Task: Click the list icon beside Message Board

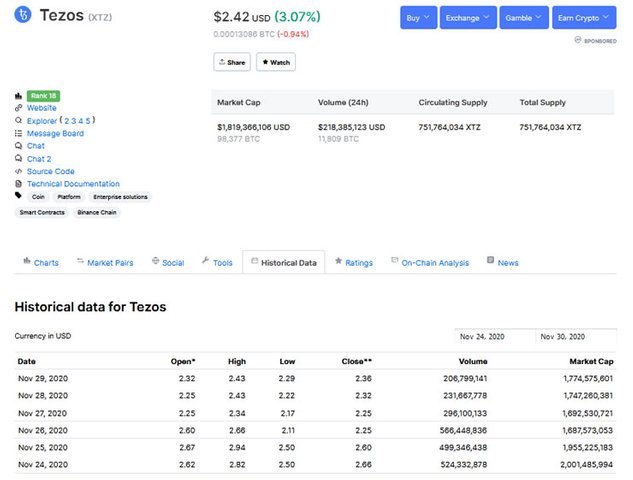Action: point(18,134)
